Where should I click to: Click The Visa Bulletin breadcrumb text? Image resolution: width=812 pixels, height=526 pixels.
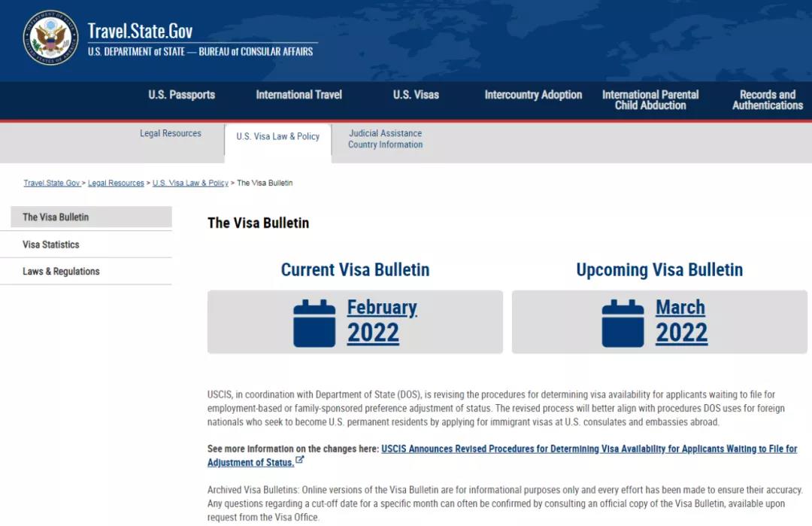pos(265,183)
